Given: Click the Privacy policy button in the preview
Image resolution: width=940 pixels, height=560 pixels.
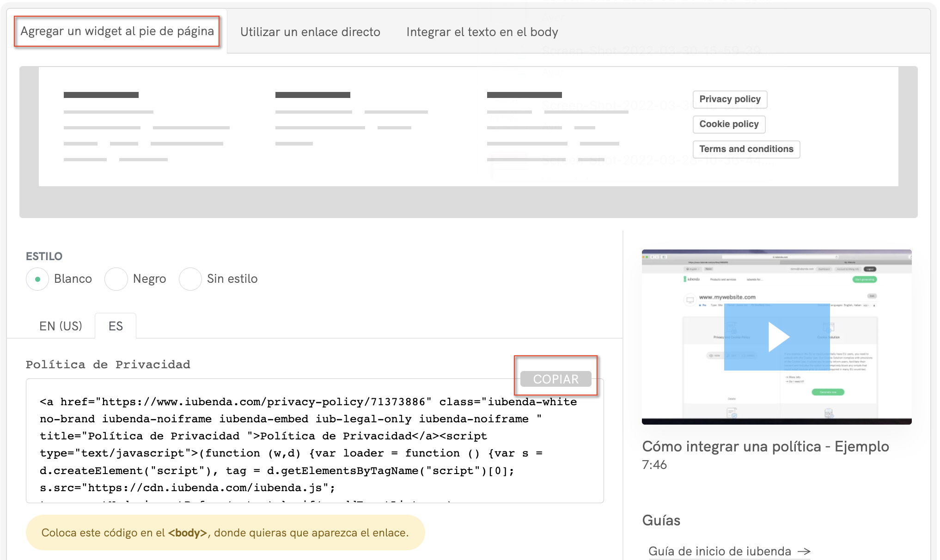Looking at the screenshot, I should (729, 99).
